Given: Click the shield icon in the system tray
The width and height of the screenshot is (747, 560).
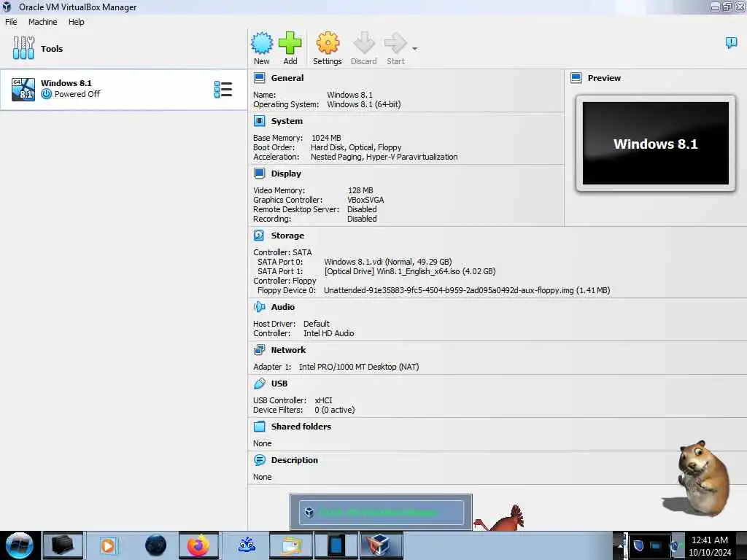Looking at the screenshot, I should click(x=639, y=545).
